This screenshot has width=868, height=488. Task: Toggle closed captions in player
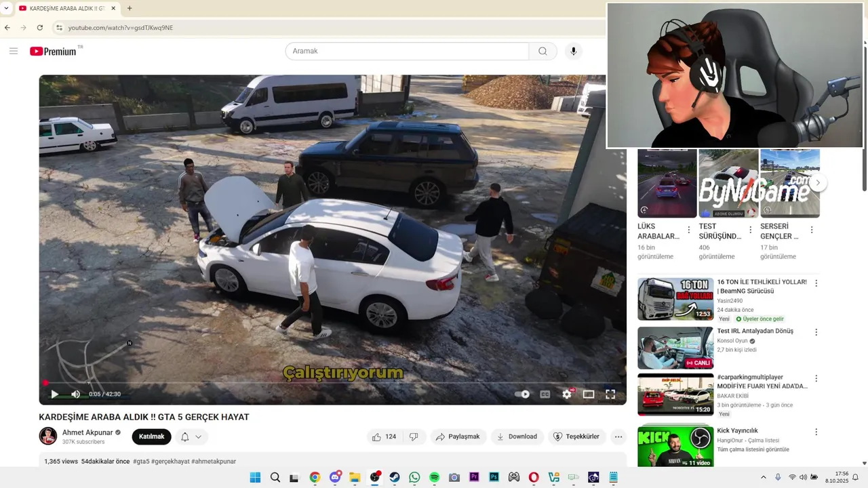pyautogui.click(x=545, y=394)
